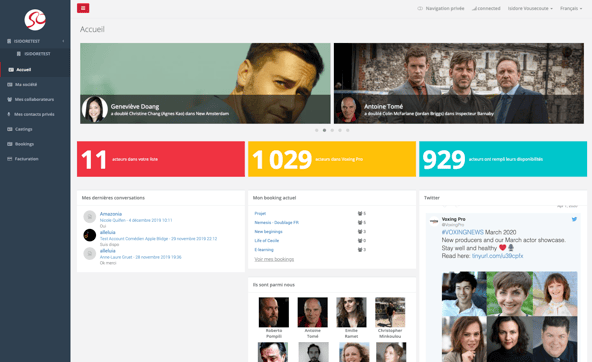Click the Voxing Pro avatar in the tweet
The width and height of the screenshot is (592, 362).
434,222
